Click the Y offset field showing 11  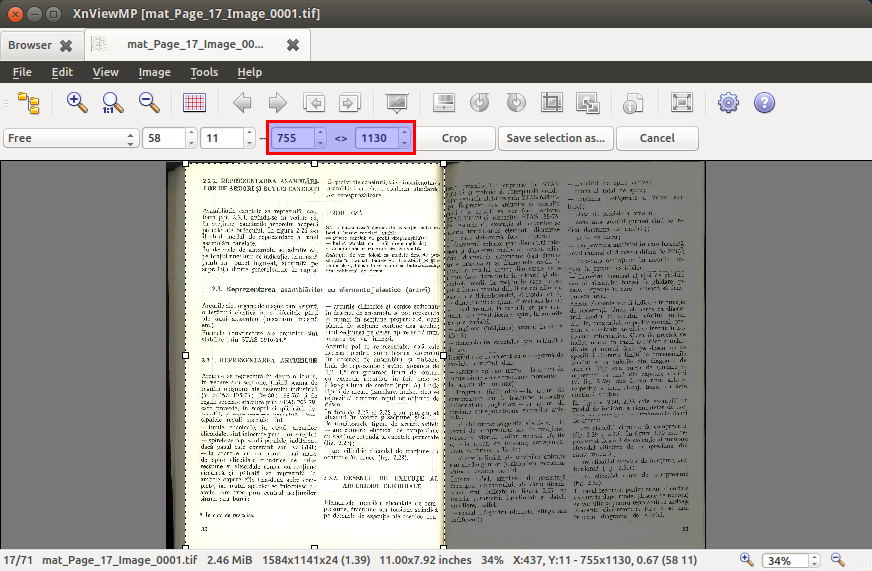(x=222, y=138)
